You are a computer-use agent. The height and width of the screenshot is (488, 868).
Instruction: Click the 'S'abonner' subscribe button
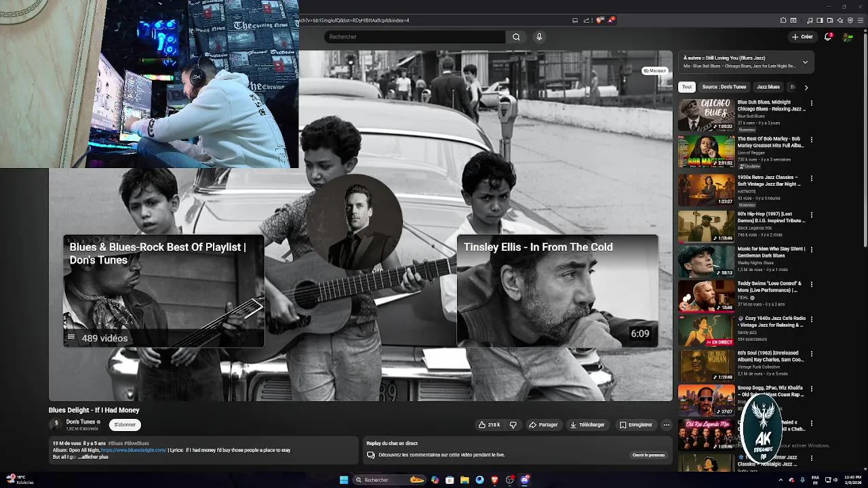point(125,425)
